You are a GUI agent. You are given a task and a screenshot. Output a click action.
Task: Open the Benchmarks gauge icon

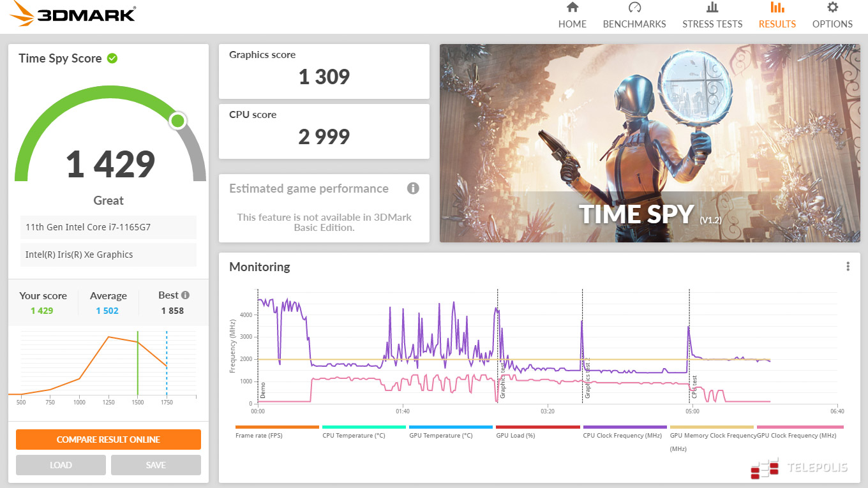[634, 8]
